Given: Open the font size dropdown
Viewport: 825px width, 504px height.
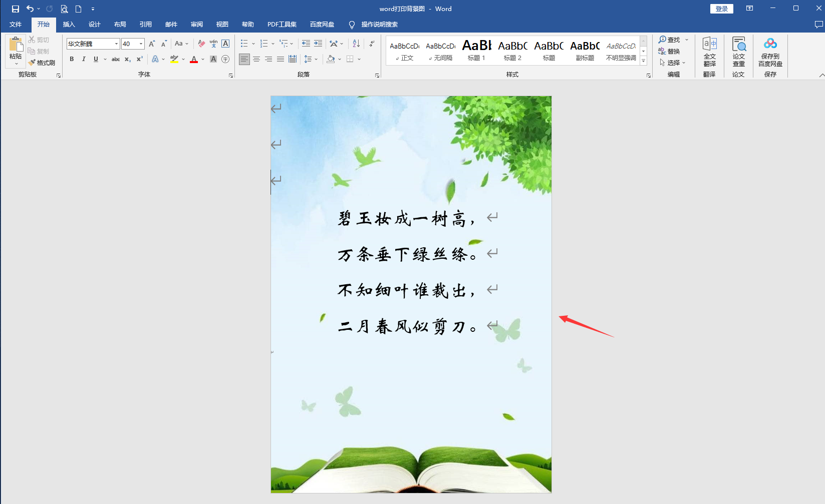Looking at the screenshot, I should (x=141, y=44).
